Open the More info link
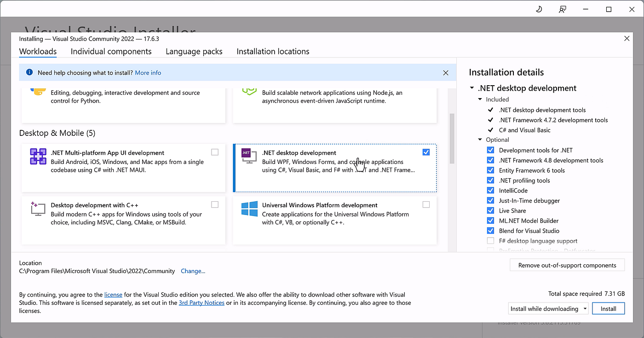The height and width of the screenshot is (338, 644). coord(148,73)
